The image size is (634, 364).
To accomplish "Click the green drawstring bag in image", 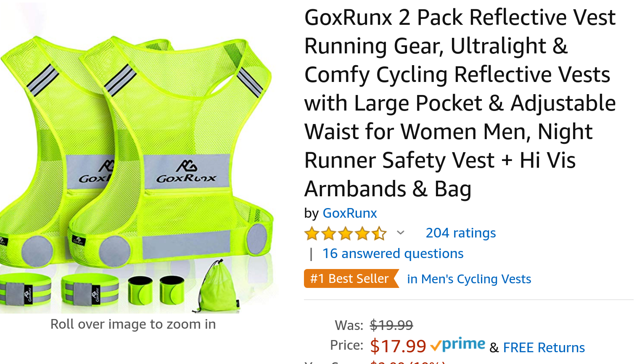I will (219, 286).
